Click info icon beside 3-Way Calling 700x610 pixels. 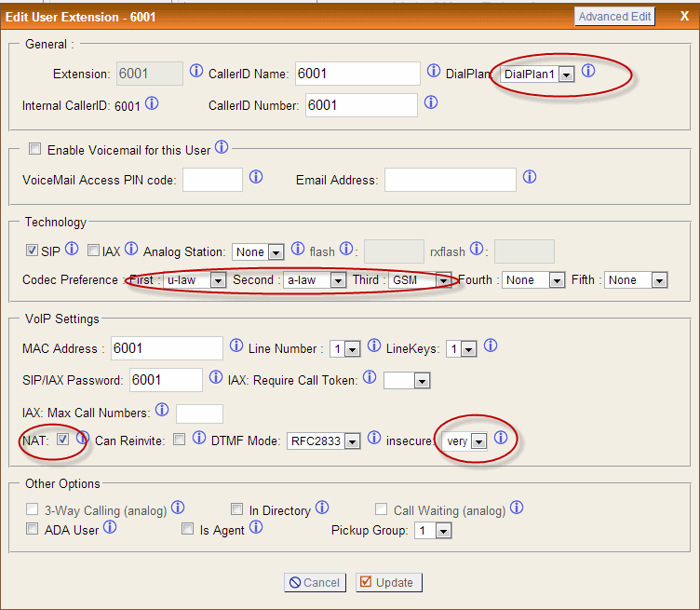click(x=178, y=508)
